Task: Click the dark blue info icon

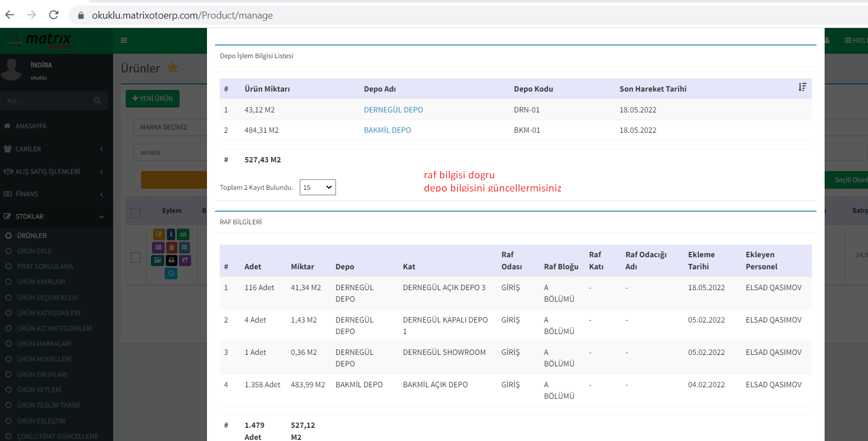Action: point(171,235)
